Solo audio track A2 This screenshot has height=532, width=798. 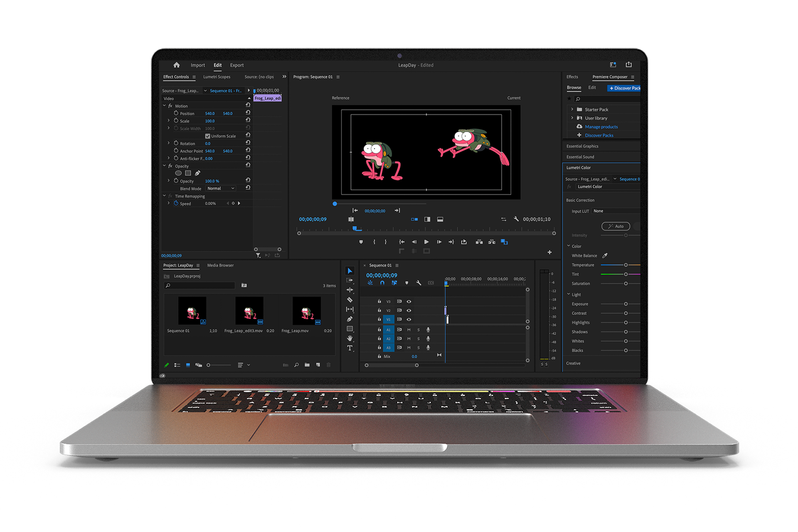coord(418,339)
